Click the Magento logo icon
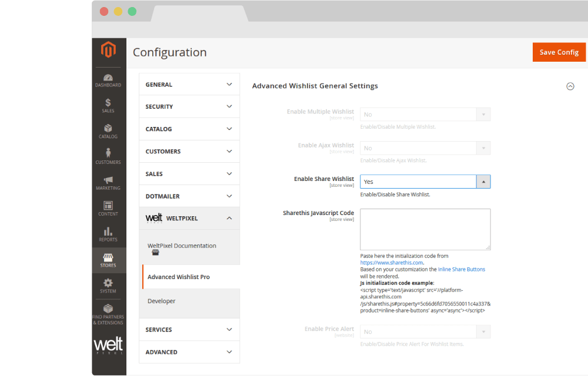Image resolution: width=588 pixels, height=379 pixels. [x=108, y=49]
